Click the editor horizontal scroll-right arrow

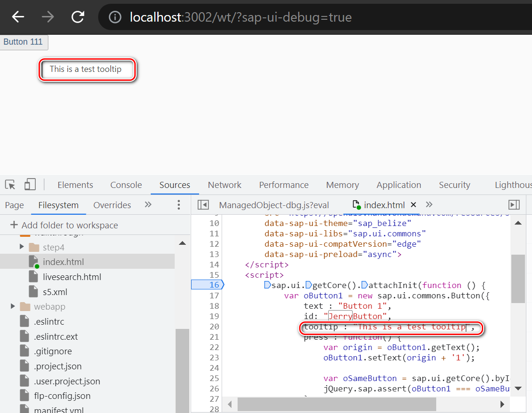point(502,404)
